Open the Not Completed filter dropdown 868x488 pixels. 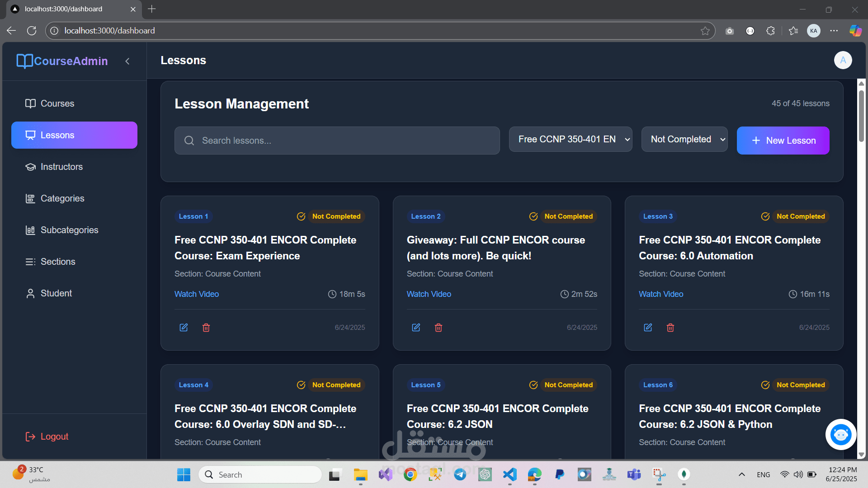pos(684,139)
